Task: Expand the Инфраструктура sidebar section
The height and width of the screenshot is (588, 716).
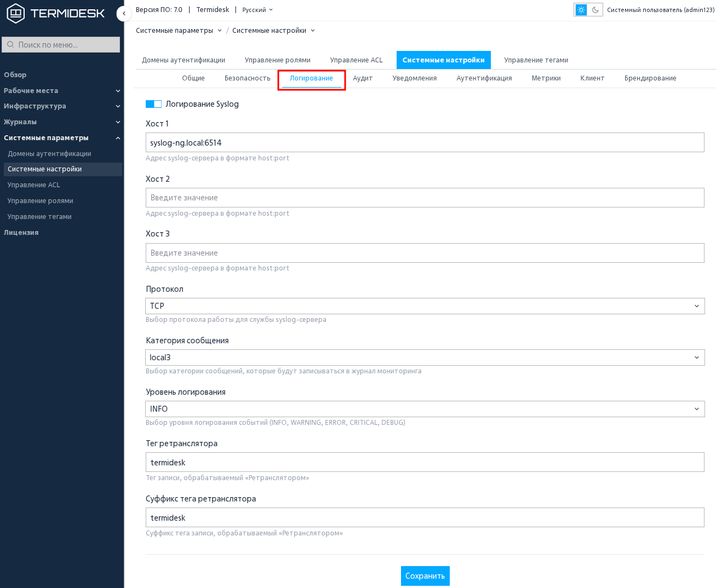Action: point(61,106)
